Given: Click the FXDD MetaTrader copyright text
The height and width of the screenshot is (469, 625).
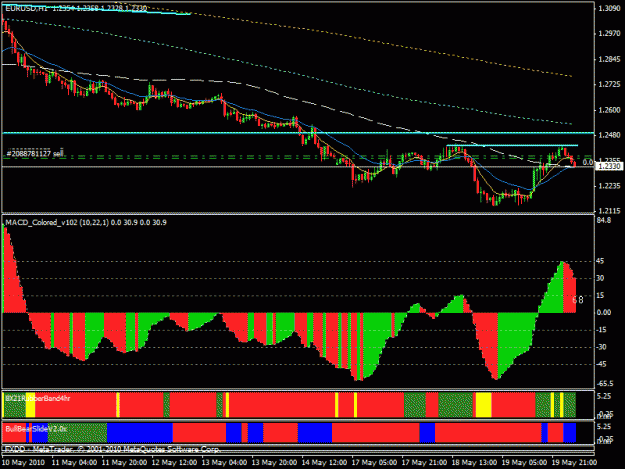Looking at the screenshot, I should point(112,449).
